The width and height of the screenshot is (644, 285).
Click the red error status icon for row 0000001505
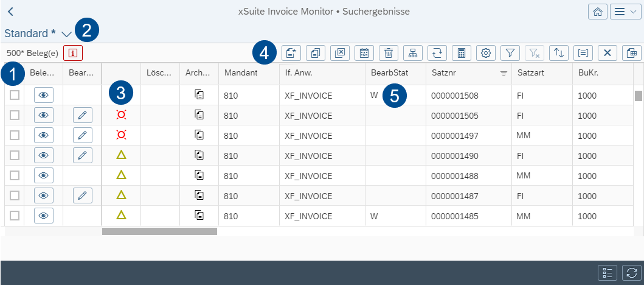click(x=121, y=115)
